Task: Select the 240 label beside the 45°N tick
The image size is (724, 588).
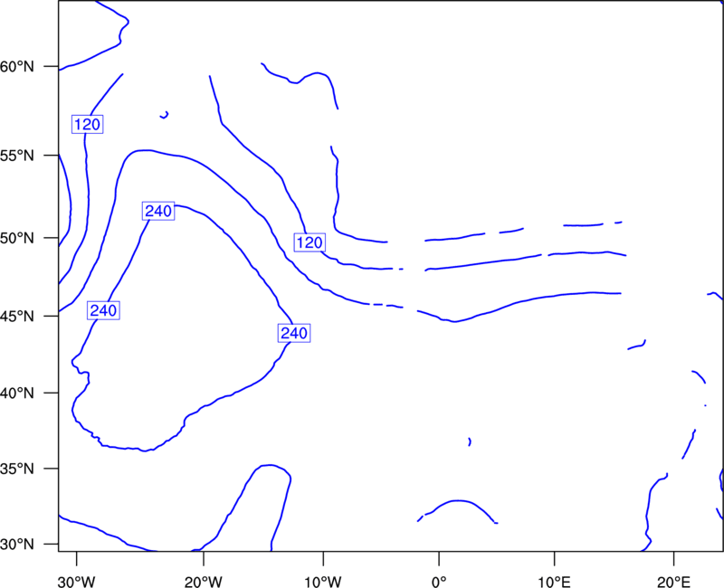Action: [103, 310]
